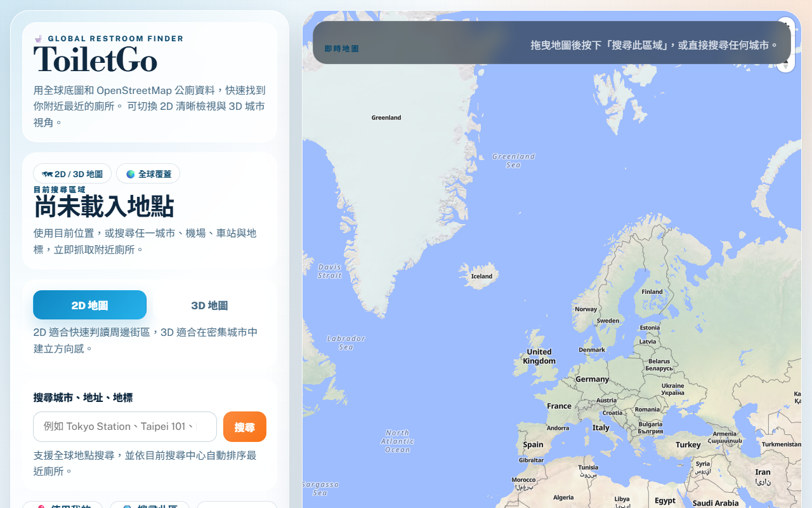Click the Iran map label
Viewport: 812px width, 508px height.
point(763,476)
